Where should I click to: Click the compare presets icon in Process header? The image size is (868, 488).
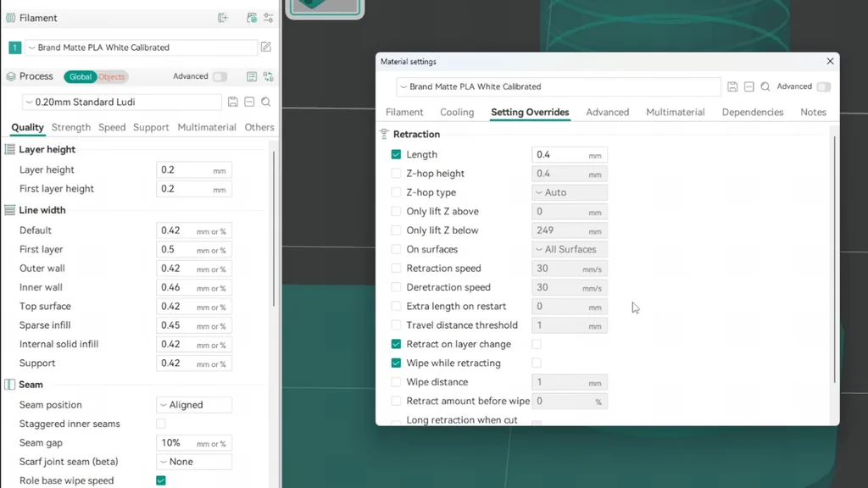click(269, 76)
